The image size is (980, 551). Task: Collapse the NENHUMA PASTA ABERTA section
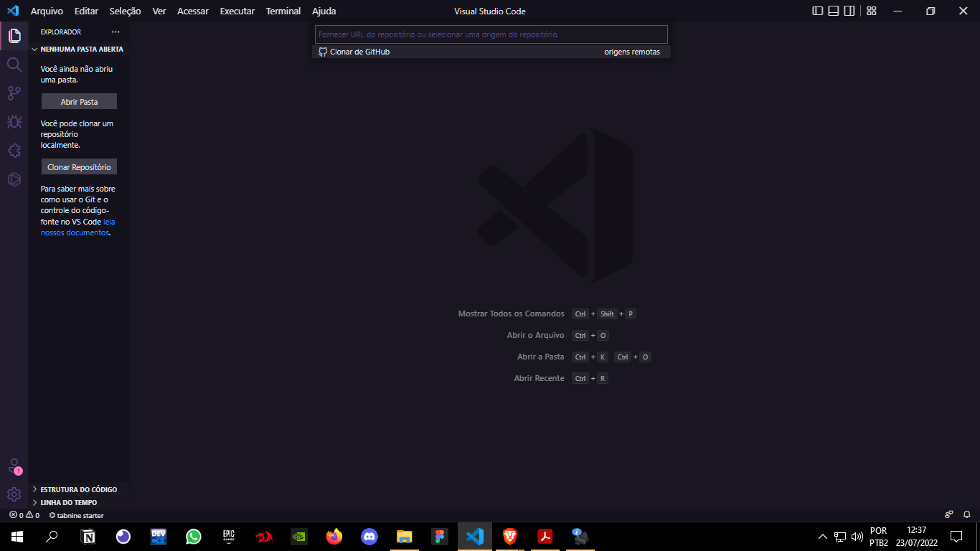(x=34, y=49)
